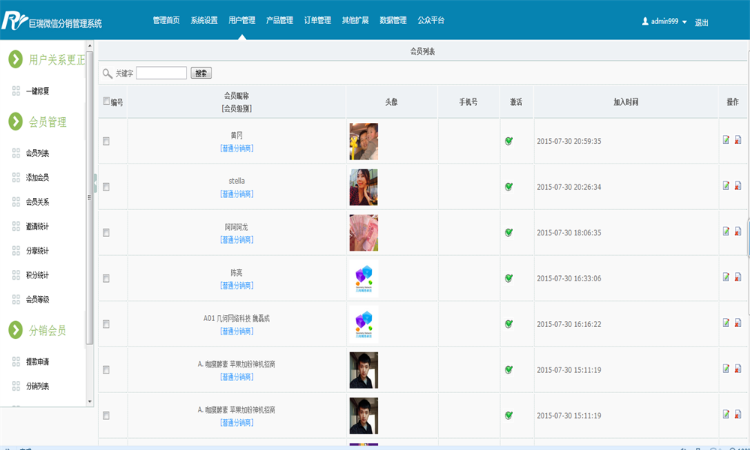Expand the 用户关系更正 sidebar section
750x450 pixels.
[46, 59]
